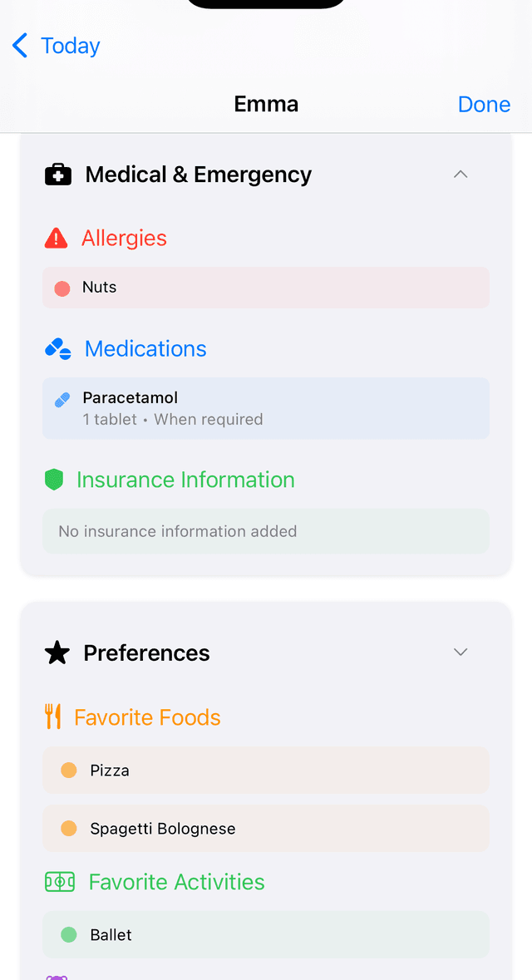532x980 pixels.
Task: Tap the Emma profile title
Action: (266, 103)
